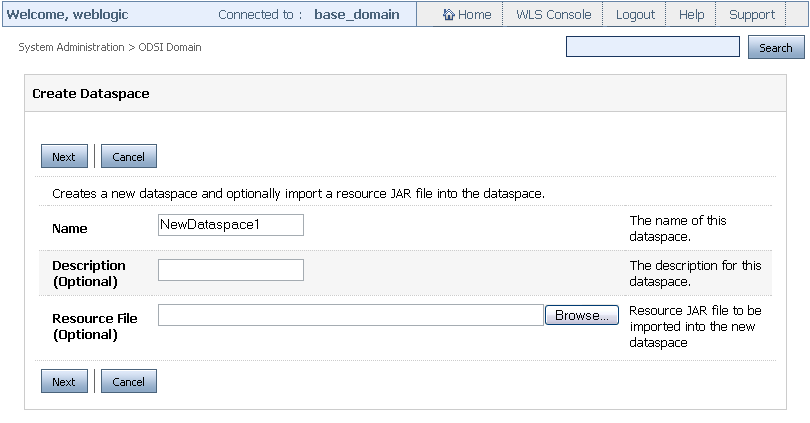Click the base_domain text
The height and width of the screenshot is (423, 810).
(x=356, y=14)
